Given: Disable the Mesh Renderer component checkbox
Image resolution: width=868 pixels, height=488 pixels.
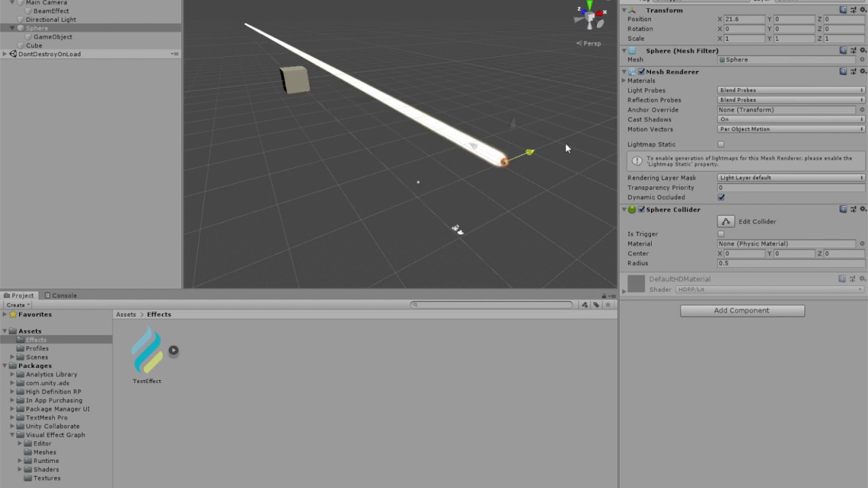Looking at the screenshot, I should coord(642,71).
